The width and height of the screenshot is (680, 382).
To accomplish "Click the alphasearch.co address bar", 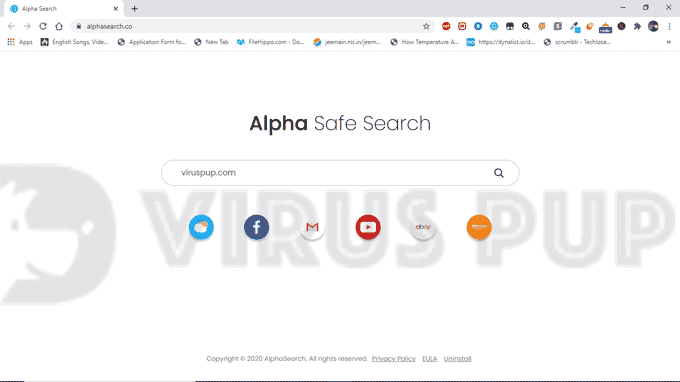I will [252, 26].
